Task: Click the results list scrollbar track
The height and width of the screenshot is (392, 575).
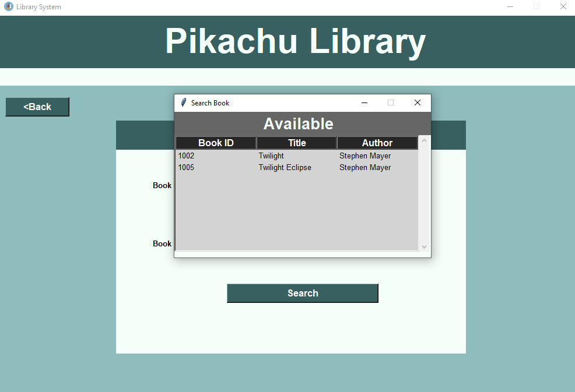Action: coord(424,192)
